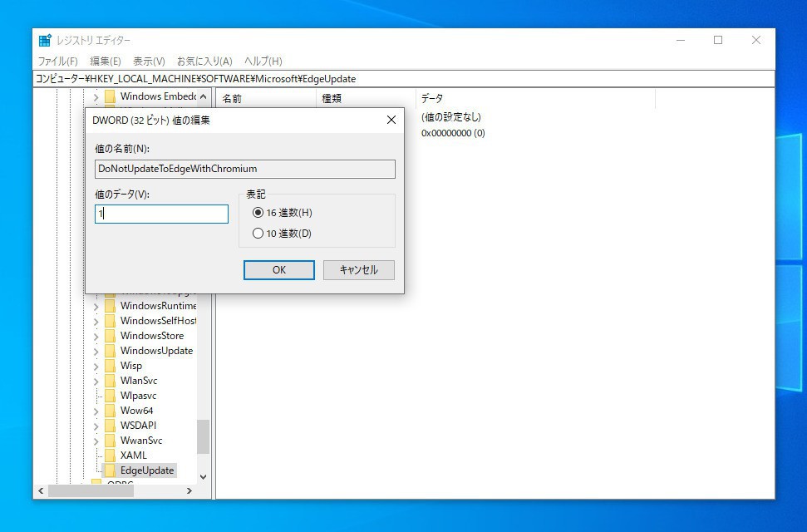Click the horizontal scrollbar thumb in tree
Screen dimensions: 807x532
[91, 491]
